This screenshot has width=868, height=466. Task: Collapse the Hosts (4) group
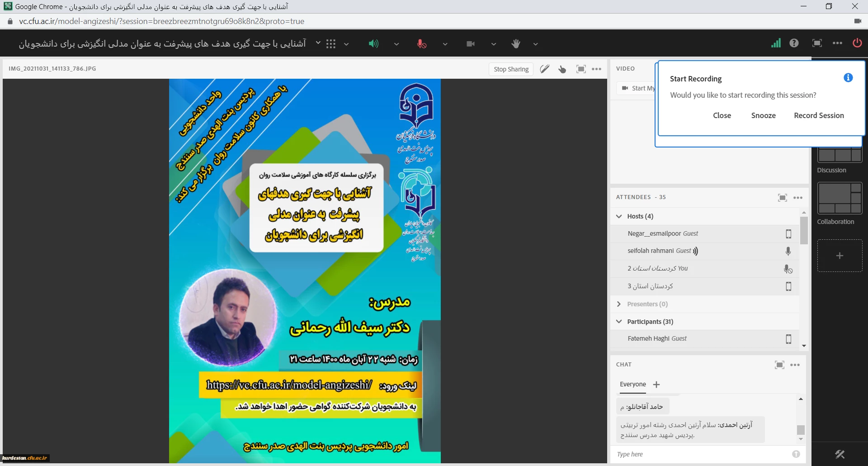pos(619,216)
